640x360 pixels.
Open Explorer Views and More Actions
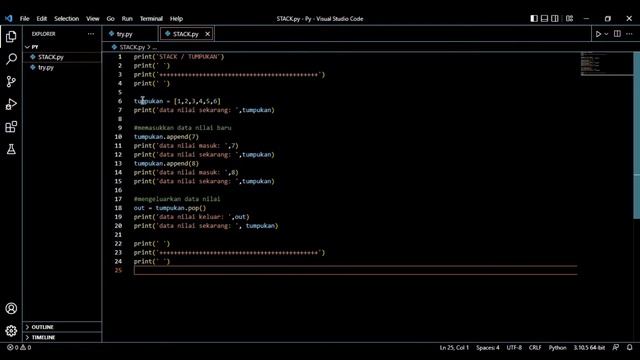pyautogui.click(x=91, y=34)
